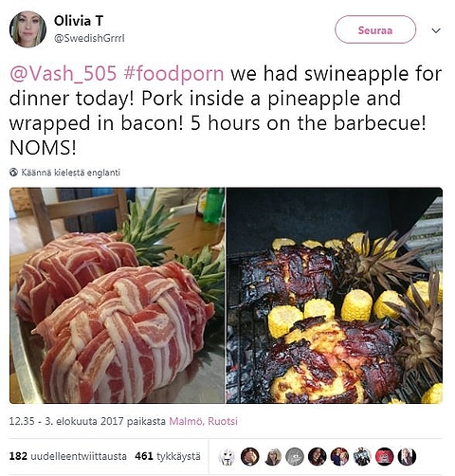Open Olivia T's profile avatar

(27, 29)
